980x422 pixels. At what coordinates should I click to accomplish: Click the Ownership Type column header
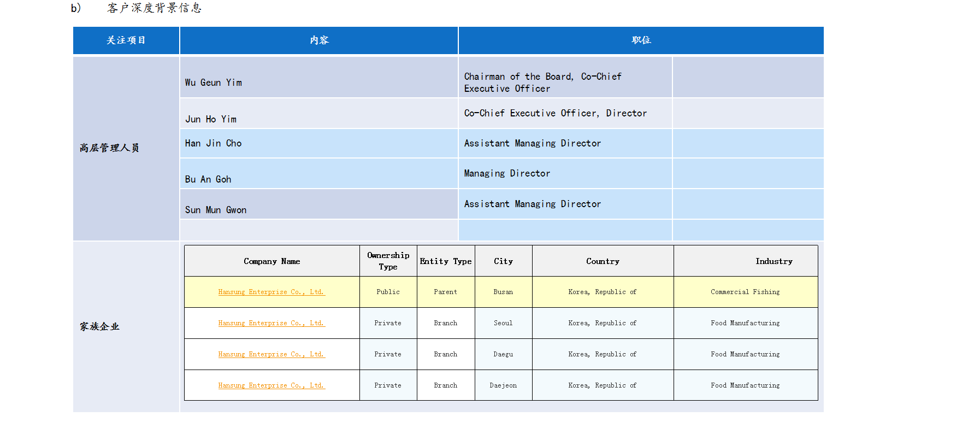[x=388, y=261]
